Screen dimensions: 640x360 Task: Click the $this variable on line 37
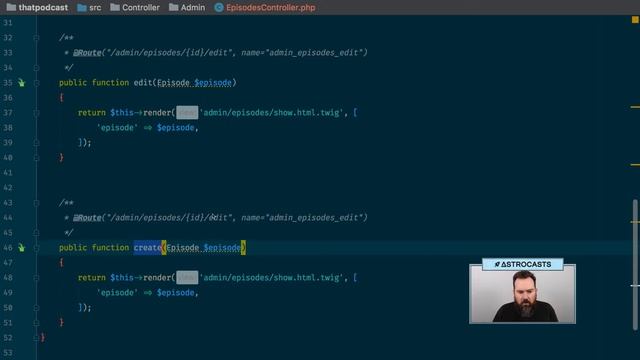[122, 113]
